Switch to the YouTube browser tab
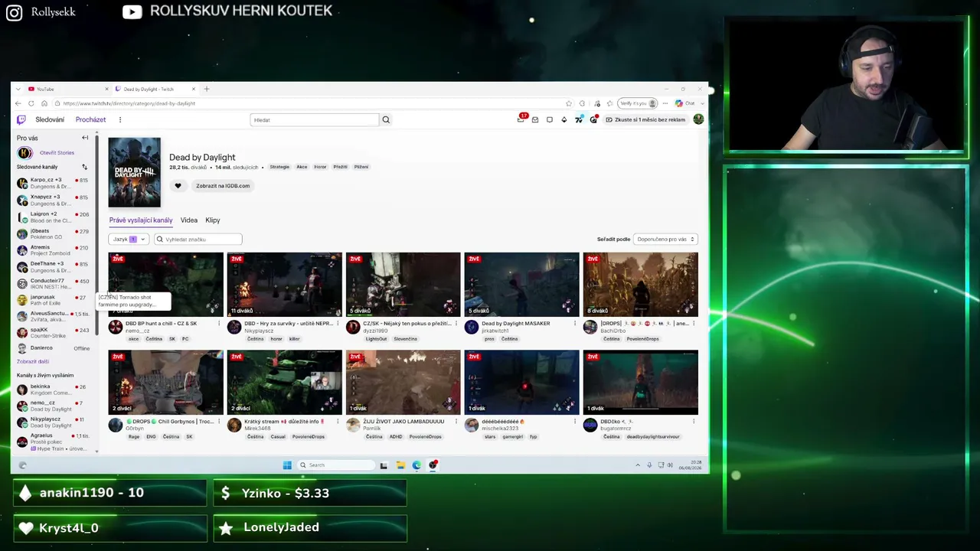 coord(67,89)
